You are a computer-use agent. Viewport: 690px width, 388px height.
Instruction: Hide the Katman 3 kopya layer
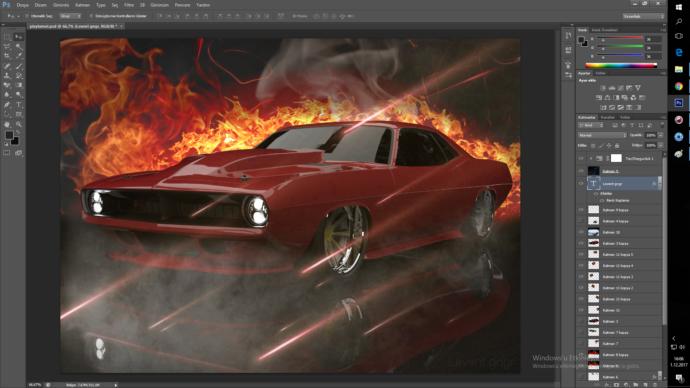tap(581, 243)
